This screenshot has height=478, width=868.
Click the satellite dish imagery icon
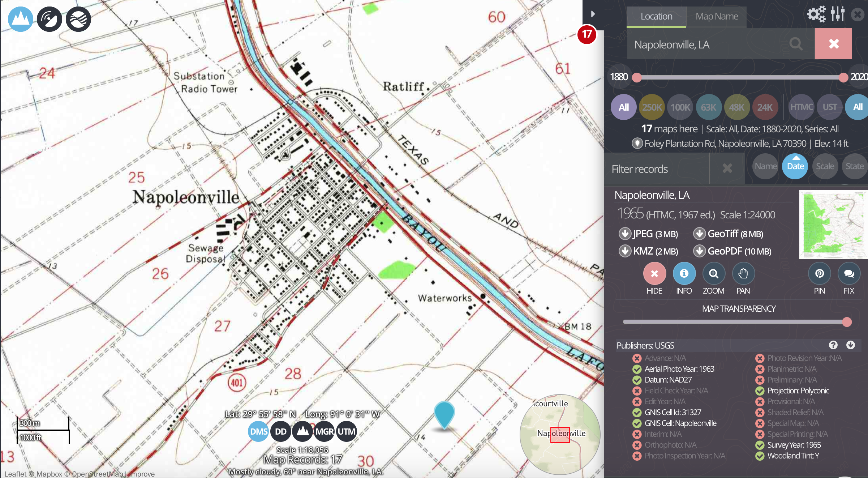coord(50,20)
